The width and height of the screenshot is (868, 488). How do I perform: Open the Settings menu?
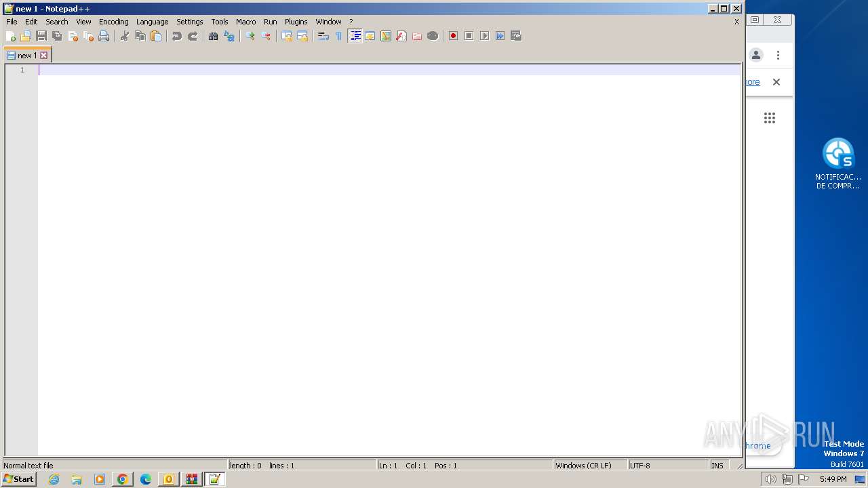190,22
